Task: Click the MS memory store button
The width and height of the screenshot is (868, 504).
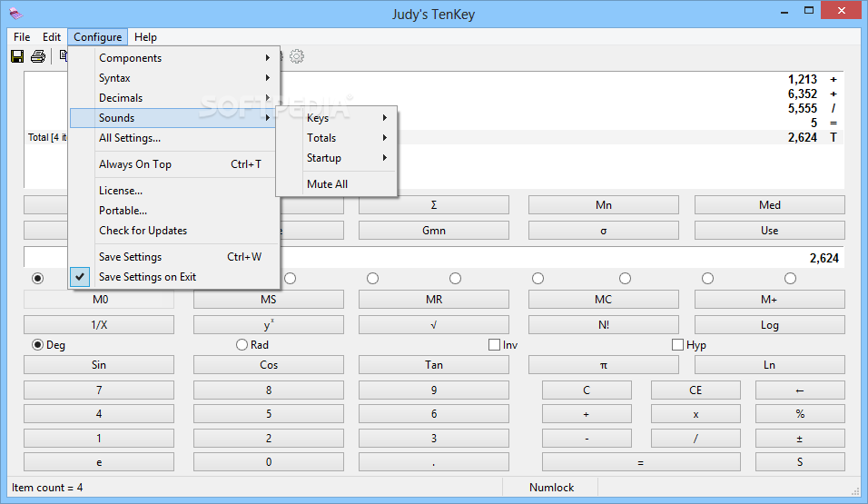Action: point(269,300)
